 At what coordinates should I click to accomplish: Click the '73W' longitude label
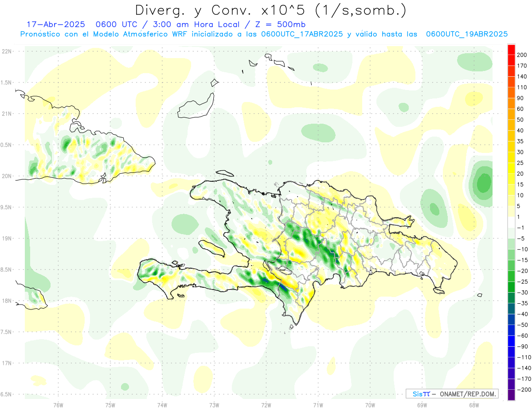click(x=214, y=405)
